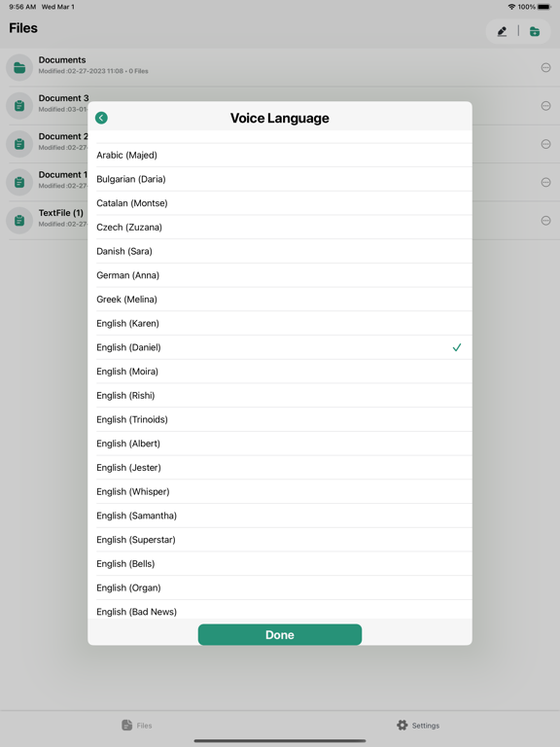Switch to the Settings tab
Viewport: 560px width, 747px height.
(418, 725)
